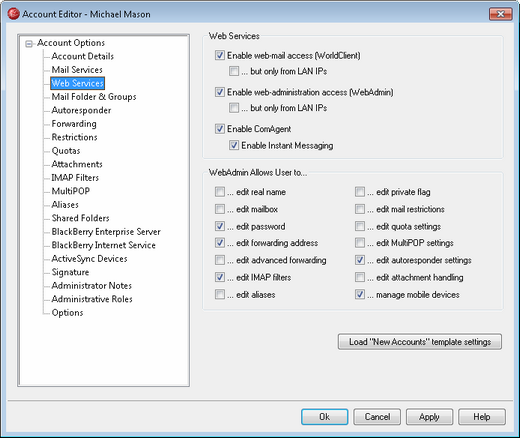The width and height of the screenshot is (520, 438).
Task: Select Autoresponder in the options tree
Action: [81, 110]
